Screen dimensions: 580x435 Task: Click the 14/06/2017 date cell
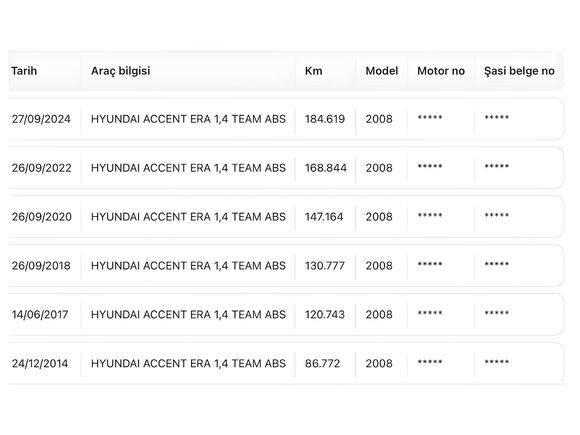click(40, 314)
